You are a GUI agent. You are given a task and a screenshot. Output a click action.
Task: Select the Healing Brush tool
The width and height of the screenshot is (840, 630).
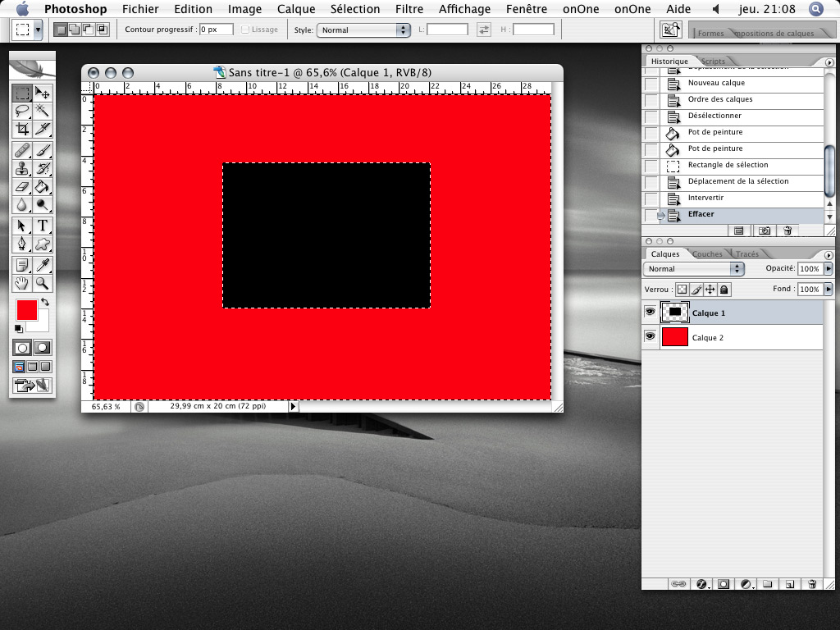click(22, 151)
